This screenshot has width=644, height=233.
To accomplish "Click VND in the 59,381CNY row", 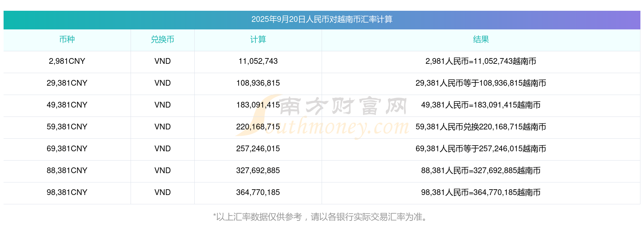I will point(162,127).
